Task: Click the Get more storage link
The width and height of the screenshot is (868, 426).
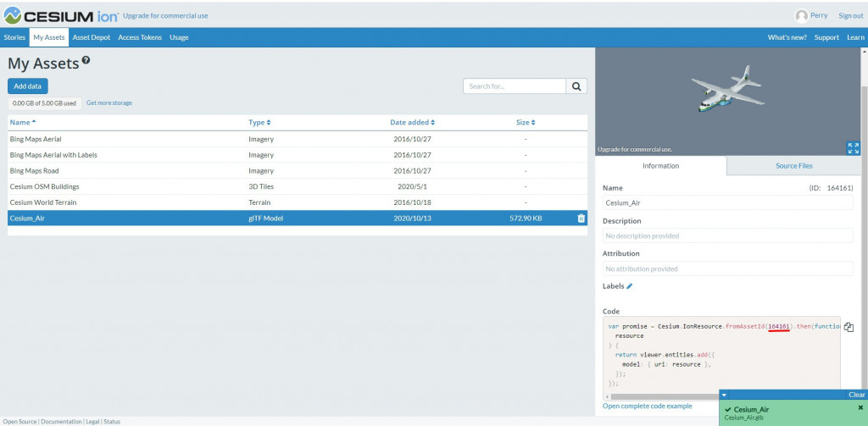Action: [x=109, y=103]
